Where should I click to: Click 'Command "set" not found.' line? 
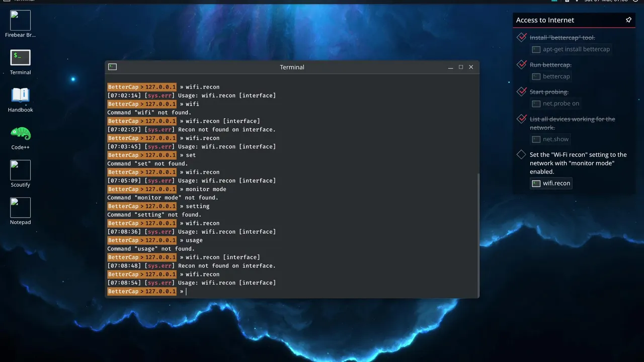coord(147,163)
